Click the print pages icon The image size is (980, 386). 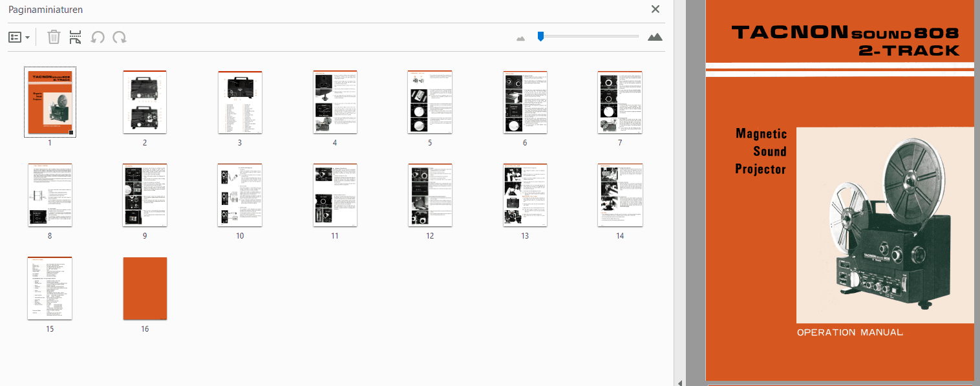[75, 38]
